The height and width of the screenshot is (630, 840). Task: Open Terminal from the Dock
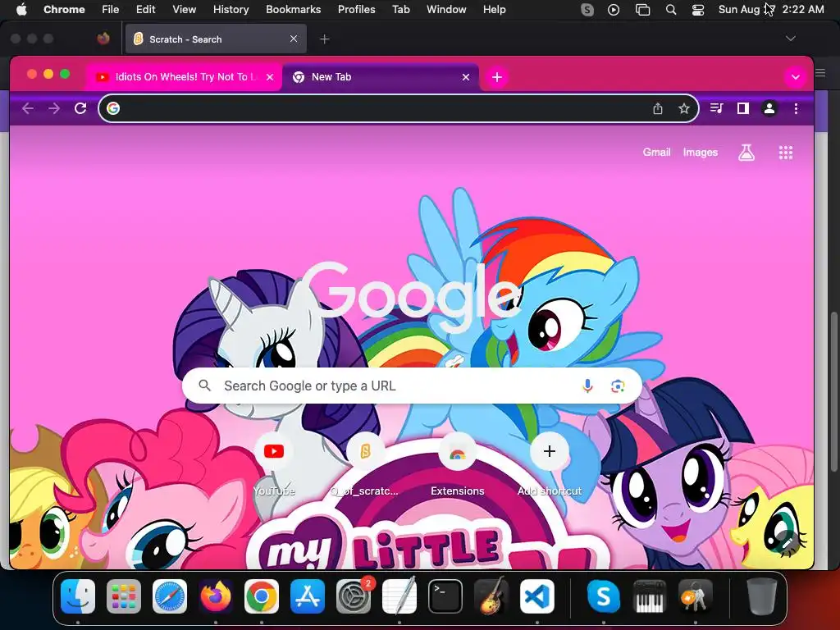[445, 596]
